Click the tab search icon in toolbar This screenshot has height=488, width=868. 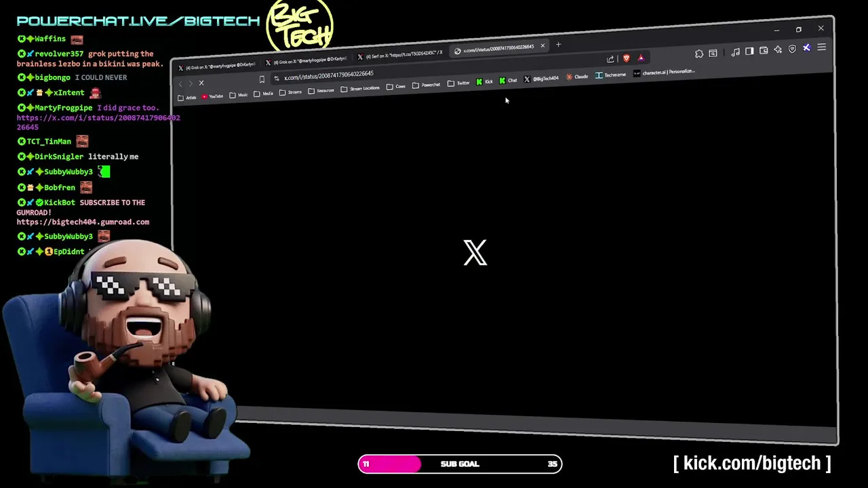[713, 53]
